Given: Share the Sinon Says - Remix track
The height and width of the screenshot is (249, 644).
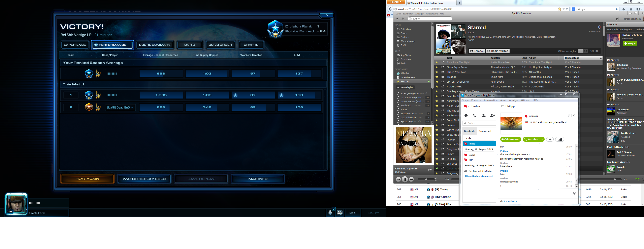Looking at the screenshot, I should (x=443, y=67).
